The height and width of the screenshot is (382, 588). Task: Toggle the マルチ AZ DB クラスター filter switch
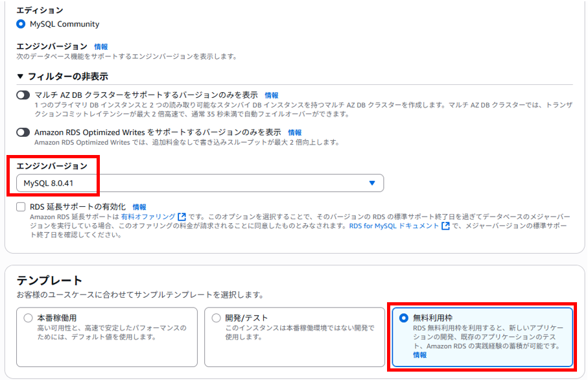click(23, 95)
